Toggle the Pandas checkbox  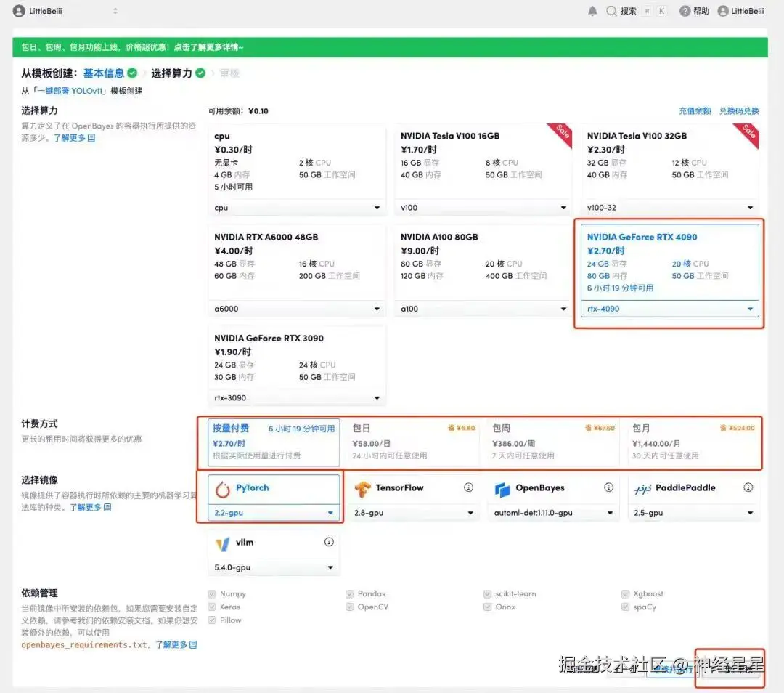pos(349,594)
